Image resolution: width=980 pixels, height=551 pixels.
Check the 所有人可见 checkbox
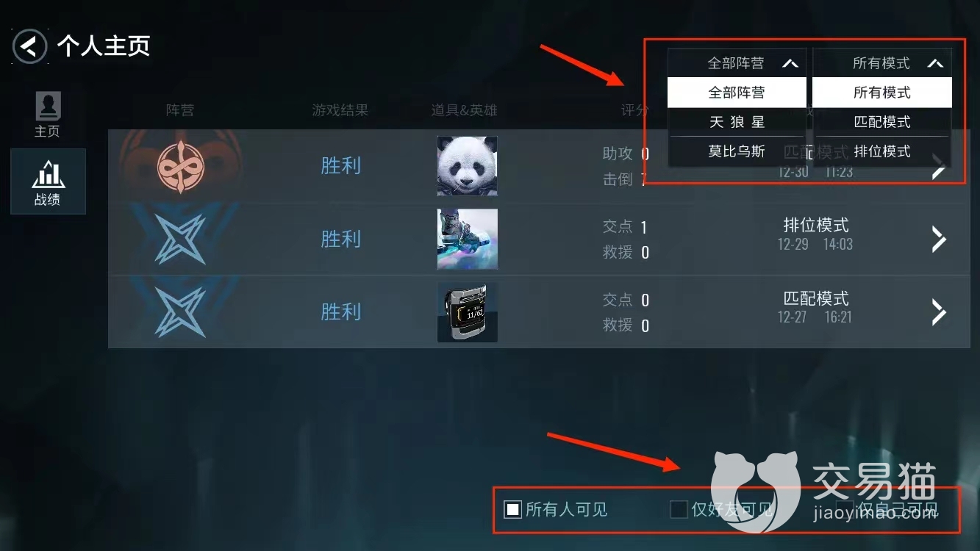(x=512, y=509)
